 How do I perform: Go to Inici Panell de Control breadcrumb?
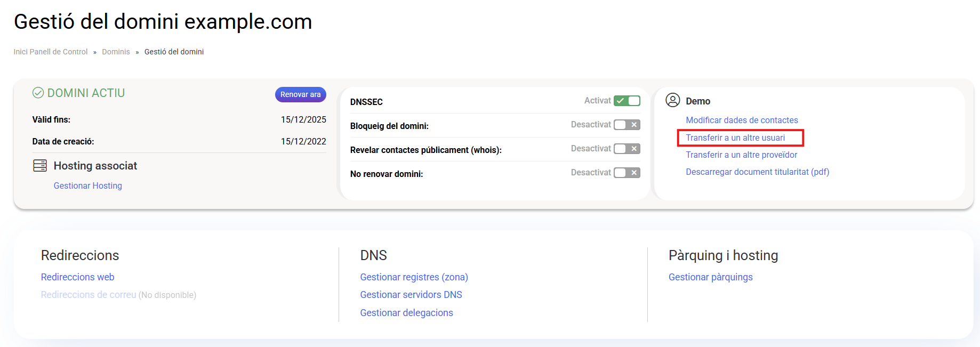[x=51, y=52]
